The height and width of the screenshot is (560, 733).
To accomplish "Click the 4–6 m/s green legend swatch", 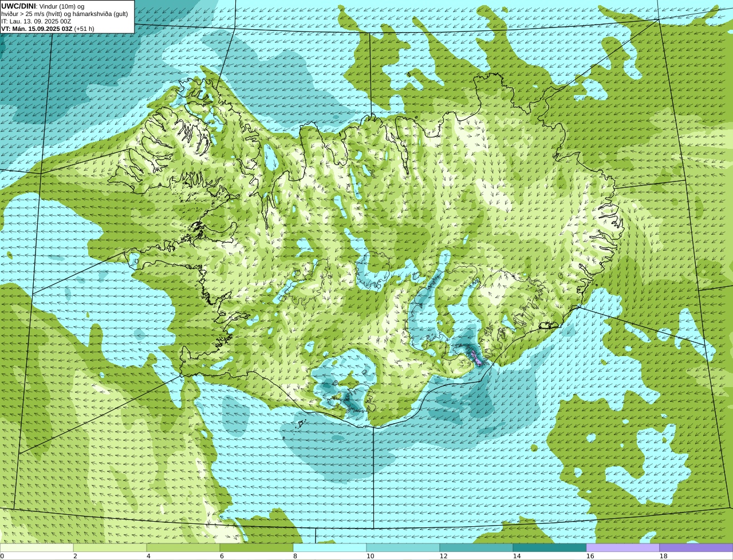I will 183,547.
